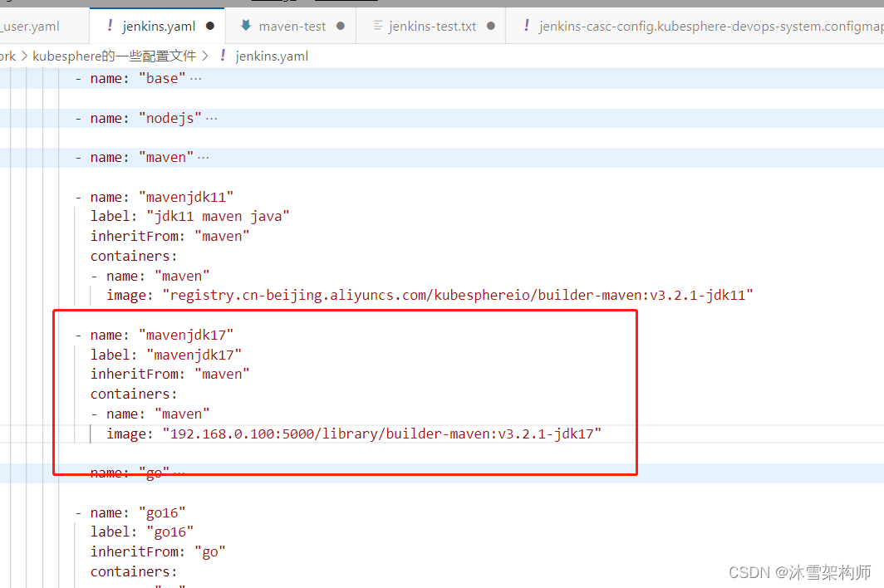Click the name: "mavenjdk17" line
Viewport: 884px width, 588px height.
click(x=155, y=336)
